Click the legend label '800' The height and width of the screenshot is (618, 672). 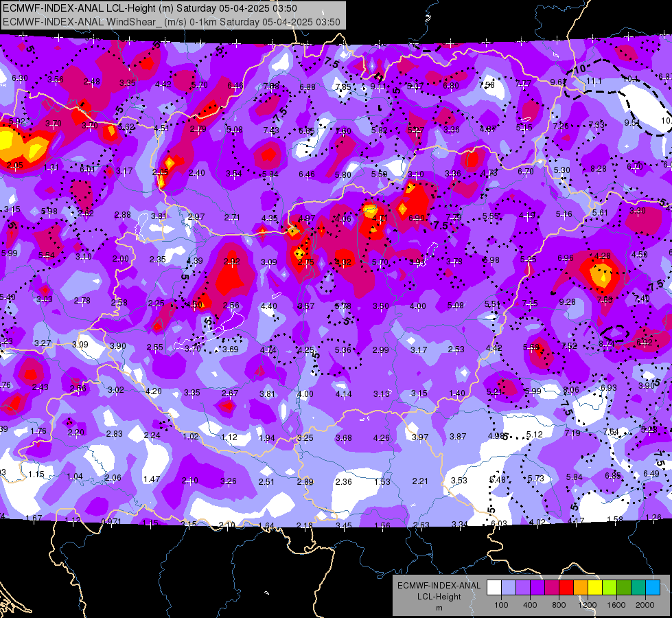tap(559, 605)
